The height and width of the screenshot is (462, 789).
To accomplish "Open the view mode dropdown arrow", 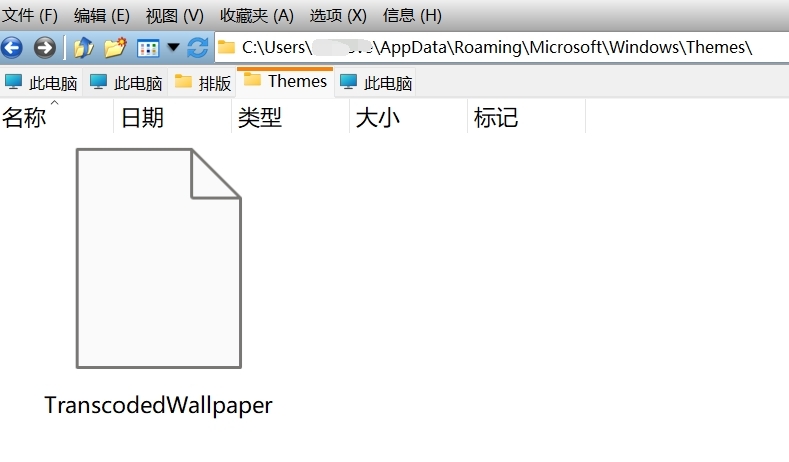I will click(173, 48).
